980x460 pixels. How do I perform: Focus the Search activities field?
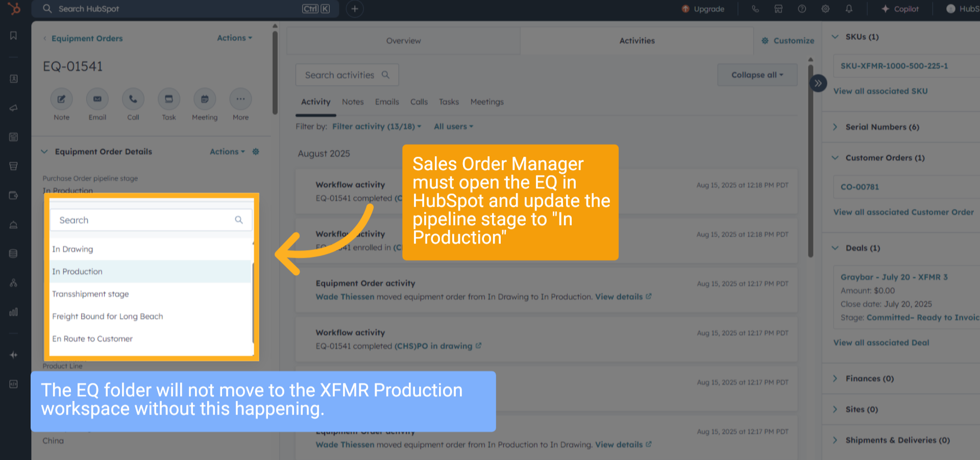[347, 75]
